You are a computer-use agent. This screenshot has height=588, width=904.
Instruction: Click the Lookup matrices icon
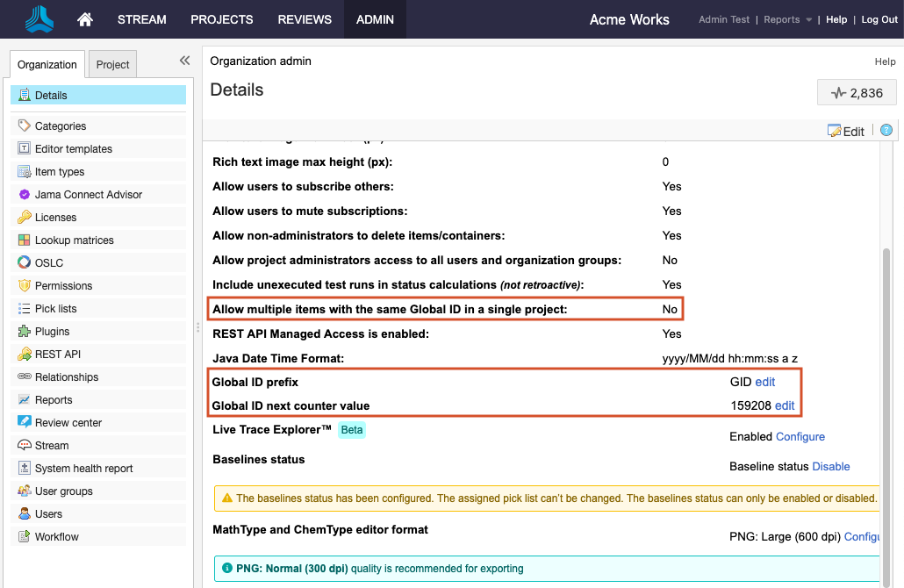[25, 240]
